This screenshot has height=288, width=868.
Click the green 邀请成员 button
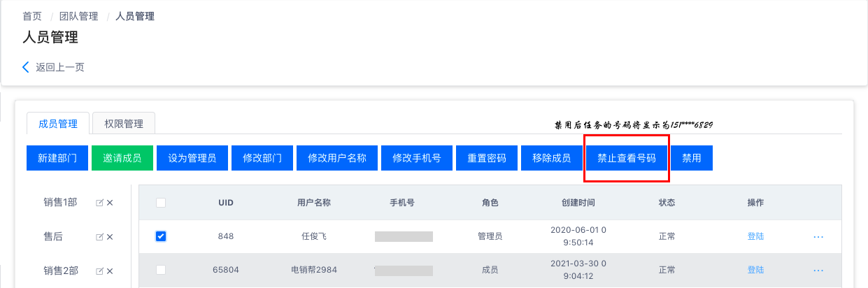click(x=122, y=158)
